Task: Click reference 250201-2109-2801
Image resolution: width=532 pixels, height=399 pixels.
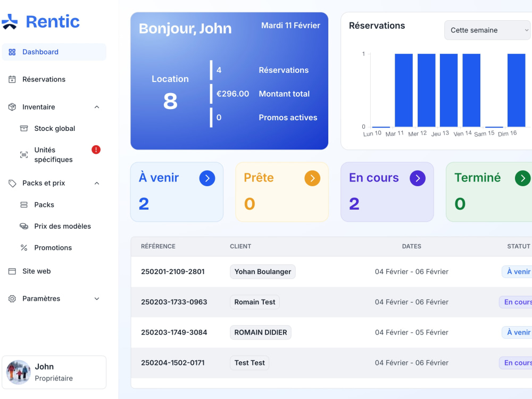Action: pyautogui.click(x=173, y=272)
